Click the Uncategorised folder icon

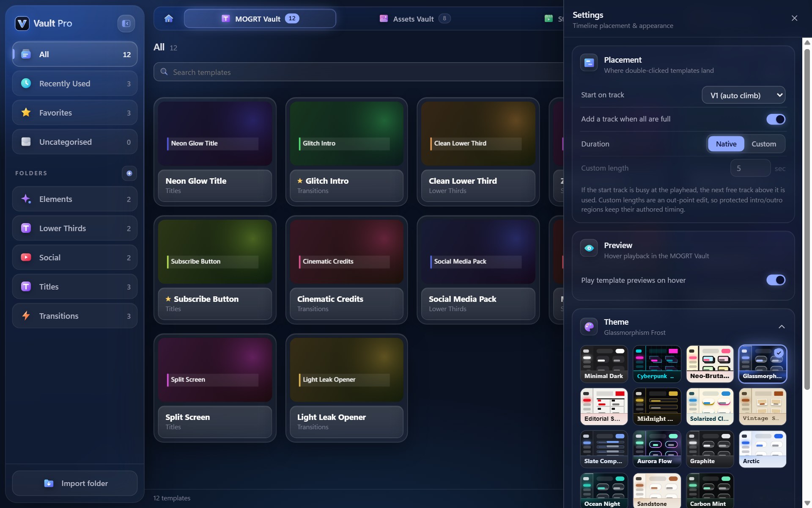coord(26,142)
